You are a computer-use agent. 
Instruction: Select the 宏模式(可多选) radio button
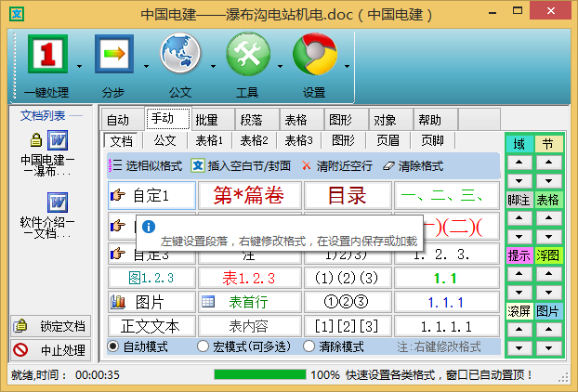[x=203, y=346]
